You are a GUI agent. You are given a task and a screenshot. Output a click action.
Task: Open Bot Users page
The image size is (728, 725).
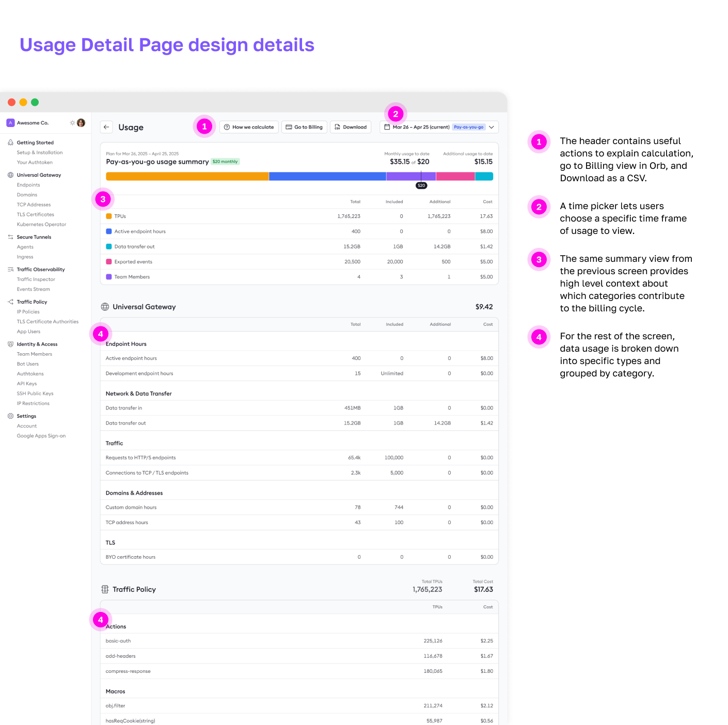coord(27,364)
